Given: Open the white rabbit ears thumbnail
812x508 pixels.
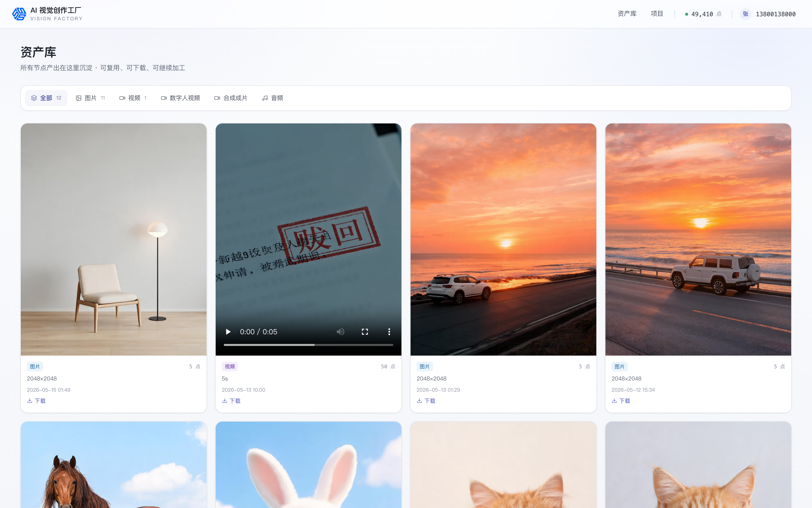Looking at the screenshot, I should coord(308,465).
